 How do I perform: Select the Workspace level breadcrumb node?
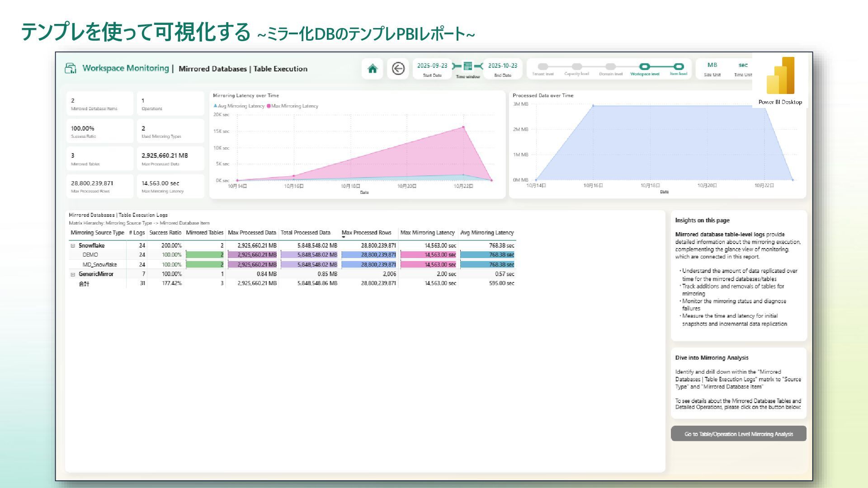coord(644,66)
